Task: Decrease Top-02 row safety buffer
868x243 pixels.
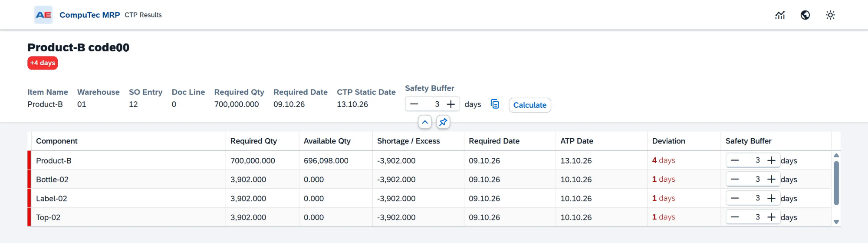Action: coord(734,217)
